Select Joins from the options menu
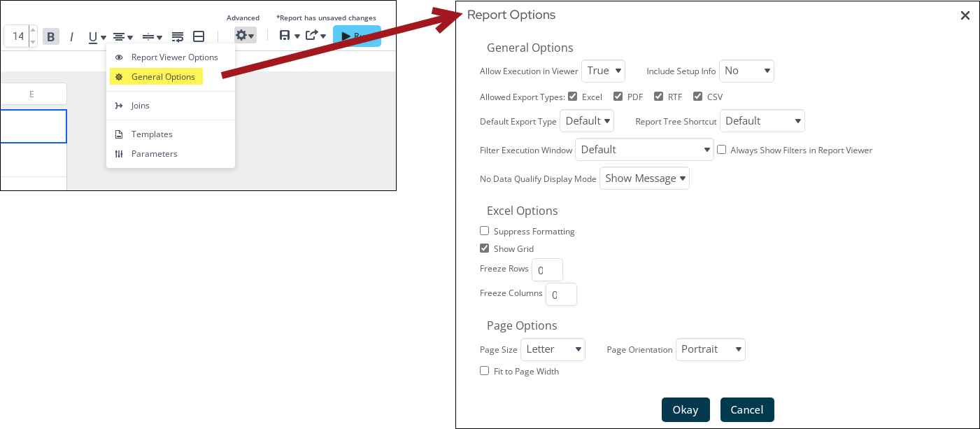The image size is (980, 429). click(141, 105)
